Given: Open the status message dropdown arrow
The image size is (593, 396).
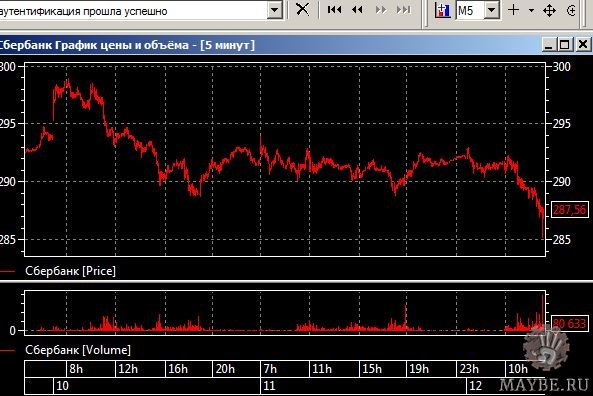Looking at the screenshot, I should [275, 10].
